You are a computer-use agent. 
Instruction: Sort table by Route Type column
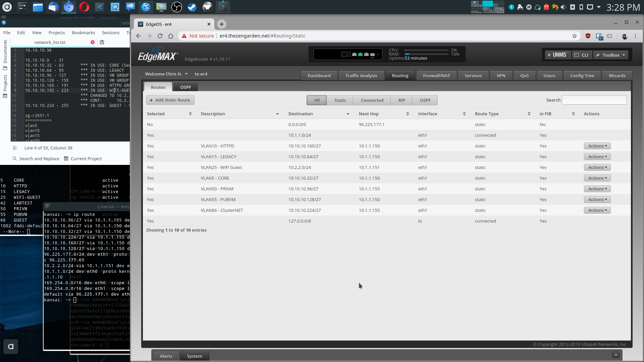(502, 114)
